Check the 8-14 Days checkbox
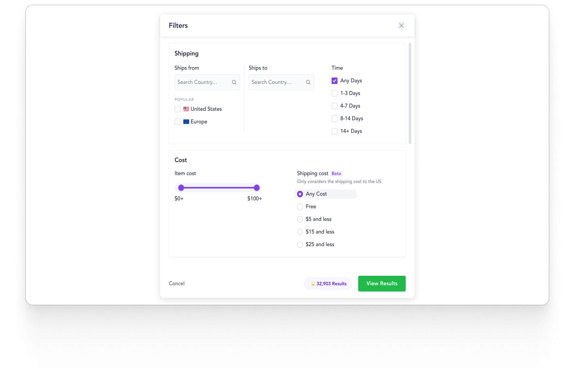 [334, 119]
